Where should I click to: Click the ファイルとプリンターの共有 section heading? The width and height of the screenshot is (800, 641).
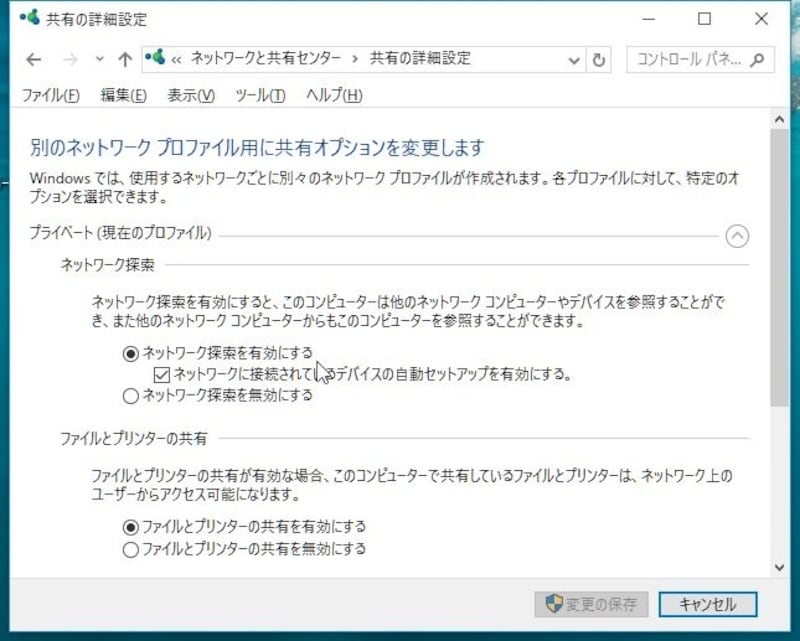[134, 438]
